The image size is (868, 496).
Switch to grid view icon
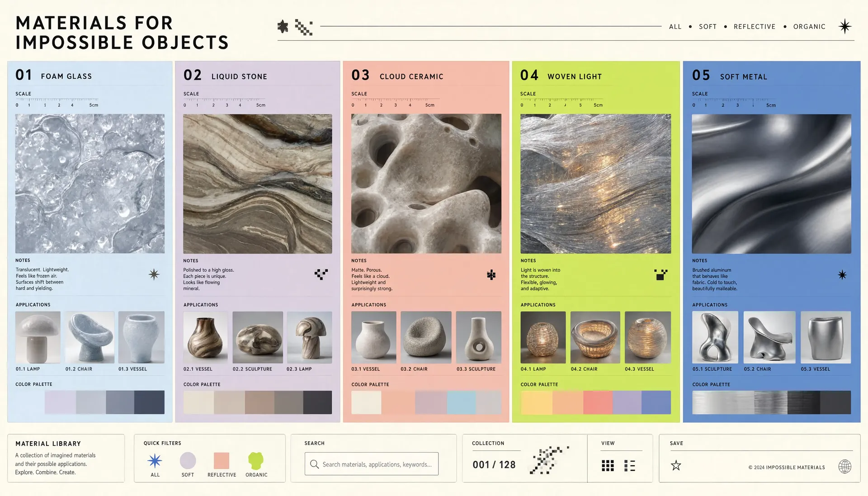608,466
